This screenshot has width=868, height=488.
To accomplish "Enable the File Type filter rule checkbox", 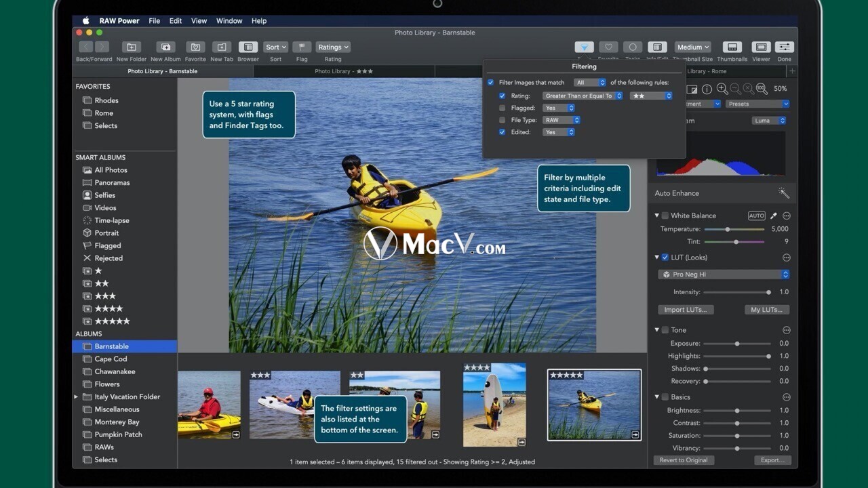I will click(x=502, y=120).
